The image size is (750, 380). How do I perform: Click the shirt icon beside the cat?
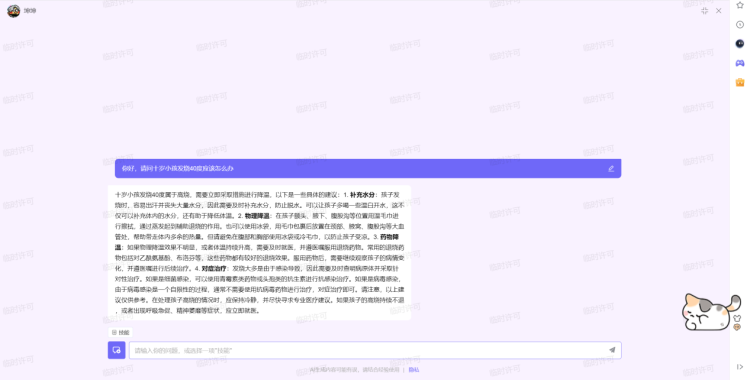pos(737,318)
